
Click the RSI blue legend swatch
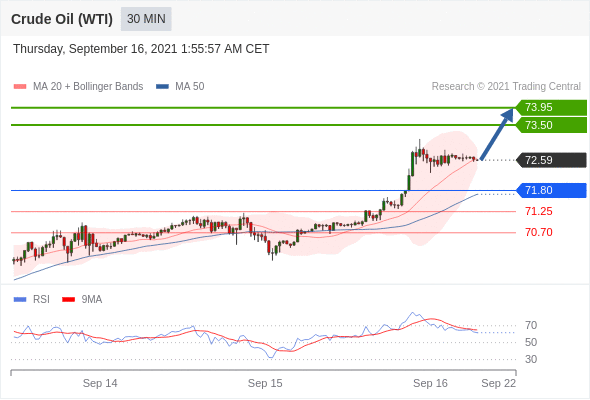pyautogui.click(x=20, y=300)
